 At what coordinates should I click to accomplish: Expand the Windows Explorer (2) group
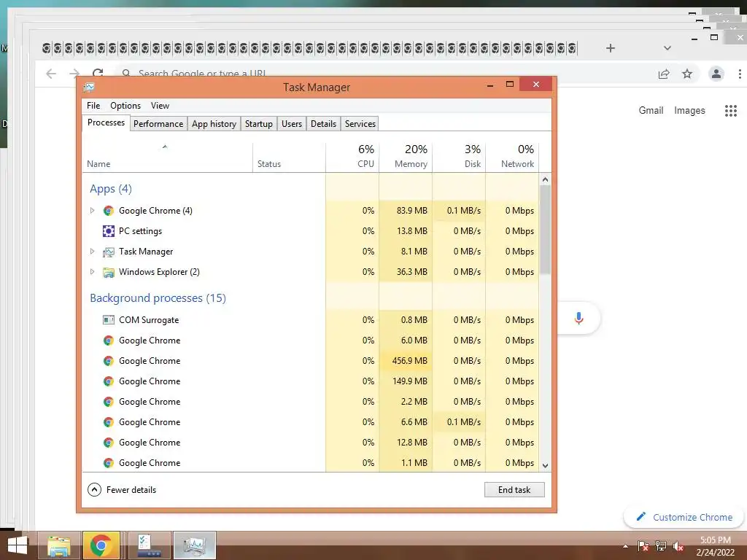click(x=93, y=272)
